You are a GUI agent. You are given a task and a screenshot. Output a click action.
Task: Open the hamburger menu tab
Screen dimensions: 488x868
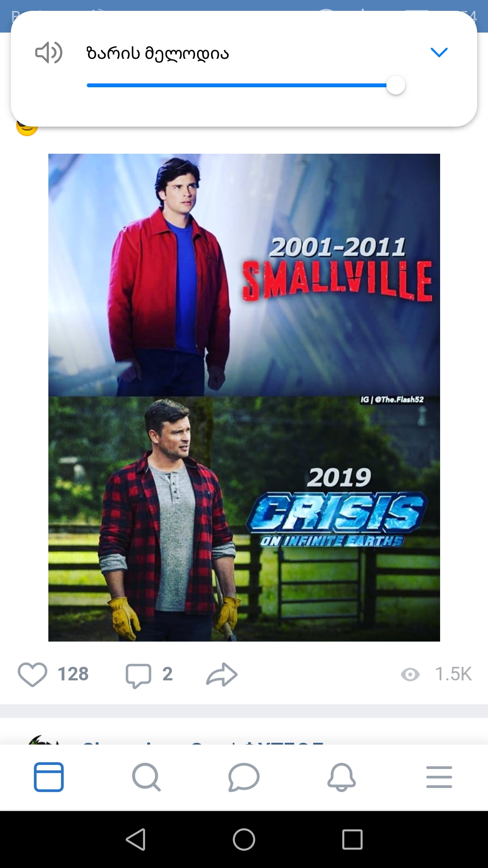[x=439, y=777]
